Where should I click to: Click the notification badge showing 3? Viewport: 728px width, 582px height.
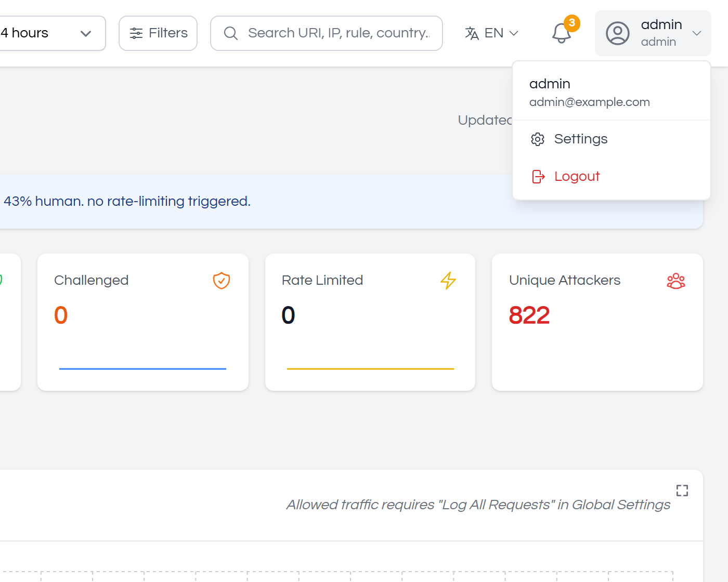click(572, 23)
